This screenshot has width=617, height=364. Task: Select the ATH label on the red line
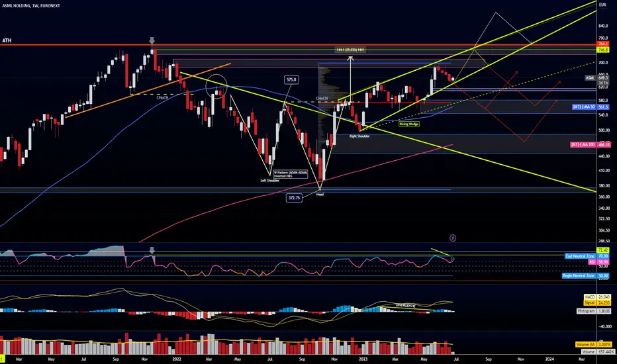tap(7, 40)
